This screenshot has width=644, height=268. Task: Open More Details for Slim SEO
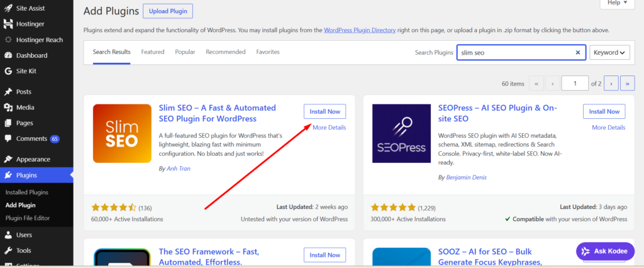(x=330, y=128)
